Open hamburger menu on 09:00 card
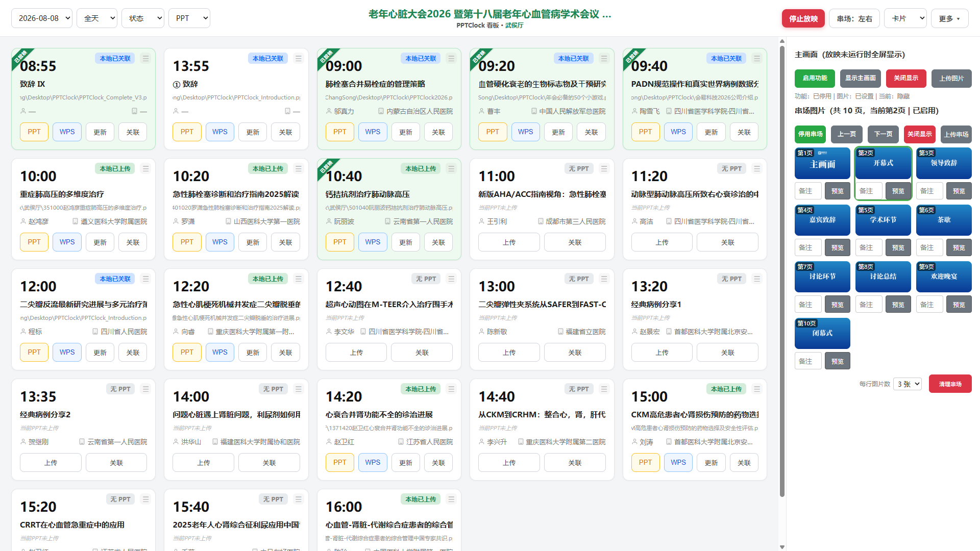Screen dimensions: 980x551 click(x=451, y=59)
